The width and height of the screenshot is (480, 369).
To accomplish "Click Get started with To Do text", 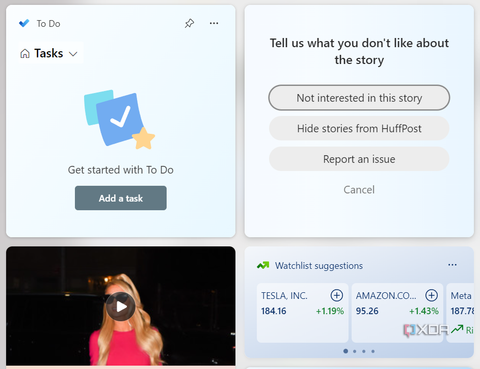I will tap(121, 170).
